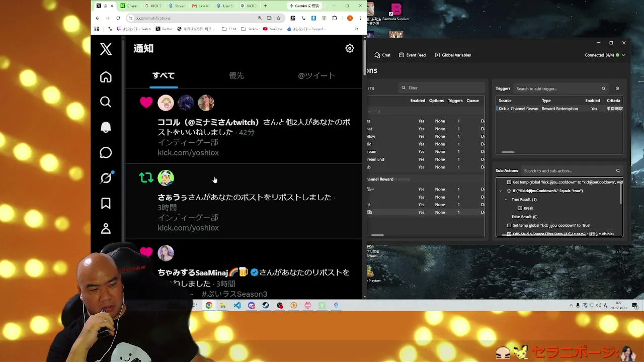The image size is (644, 362).
Task: Click the Chrome back arrow
Action: 97,18
